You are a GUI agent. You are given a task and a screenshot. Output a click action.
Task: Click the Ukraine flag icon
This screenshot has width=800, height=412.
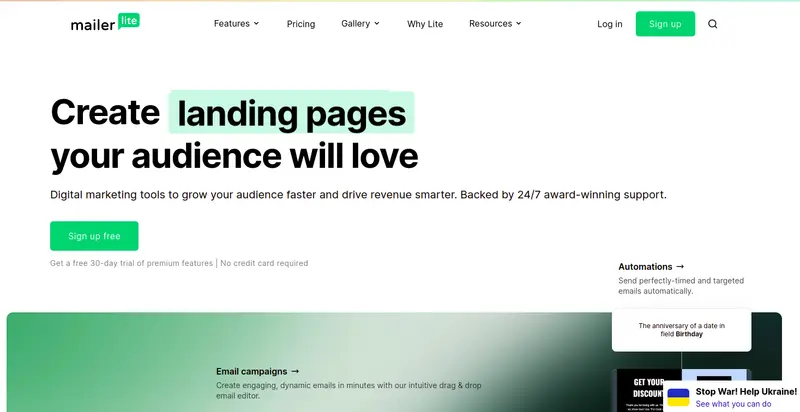pyautogui.click(x=678, y=397)
